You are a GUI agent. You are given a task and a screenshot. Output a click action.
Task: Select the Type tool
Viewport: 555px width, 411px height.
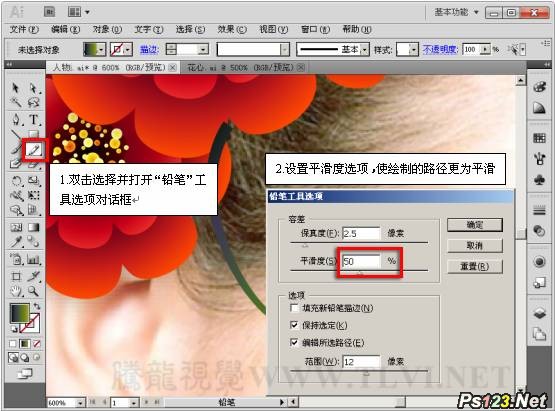click(33, 119)
